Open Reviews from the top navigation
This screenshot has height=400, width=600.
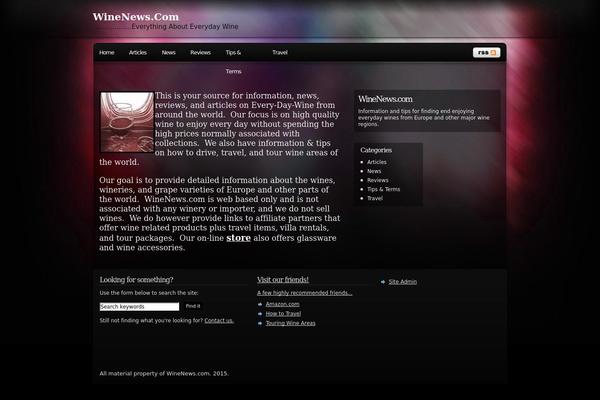[x=201, y=52]
